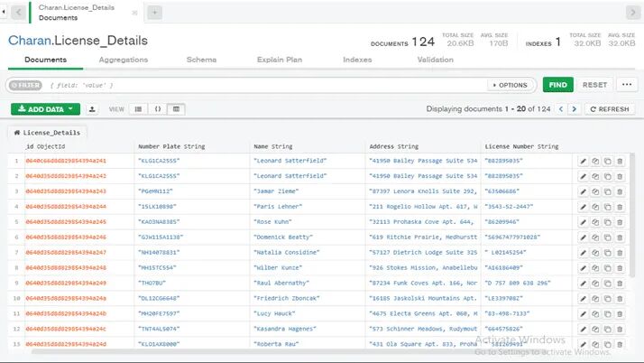Delete the Kasandra Hagenes document
Viewport: 644px width, 363px height.
[x=620, y=329]
